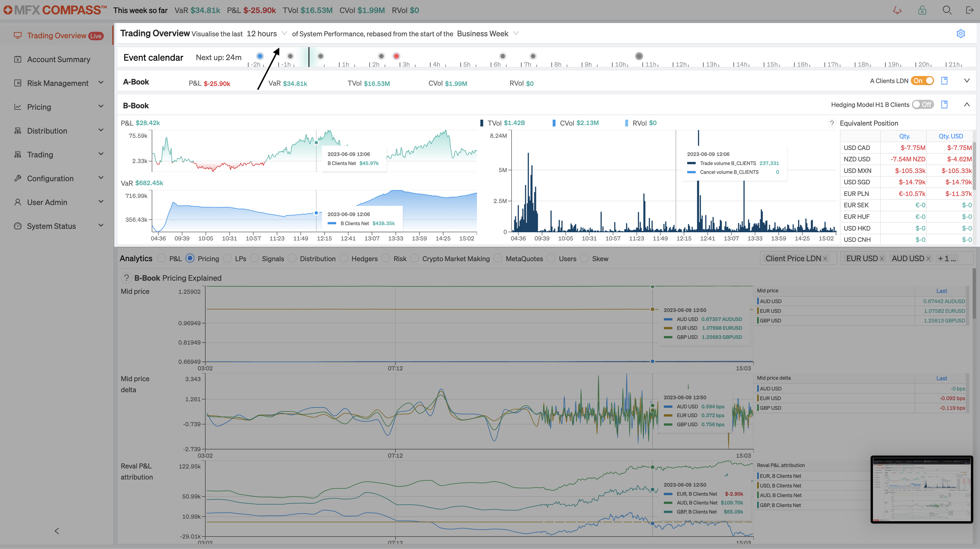Sort by Qty. USD column header
Viewport: 980px width, 549px height.
coord(950,136)
